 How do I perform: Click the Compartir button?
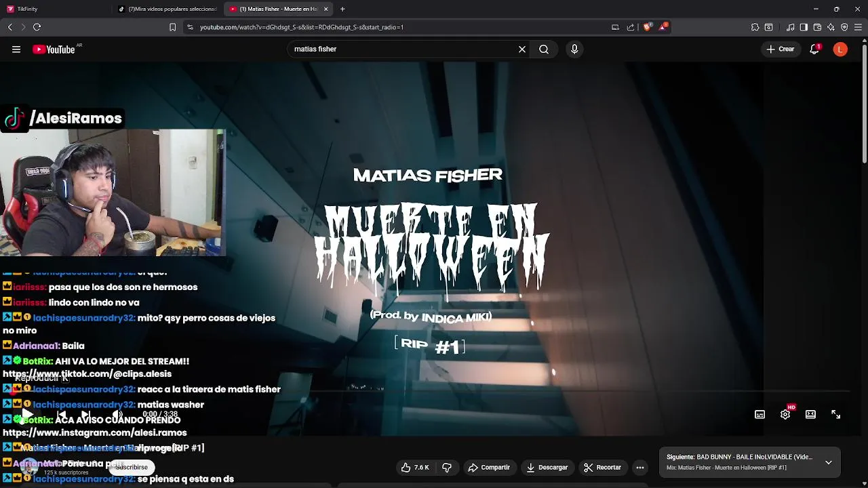490,468
